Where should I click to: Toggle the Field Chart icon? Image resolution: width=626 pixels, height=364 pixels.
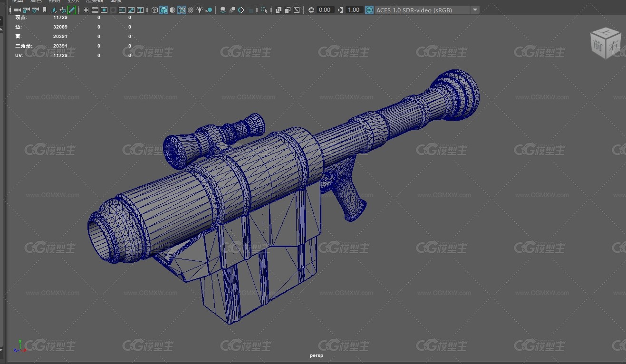point(122,10)
